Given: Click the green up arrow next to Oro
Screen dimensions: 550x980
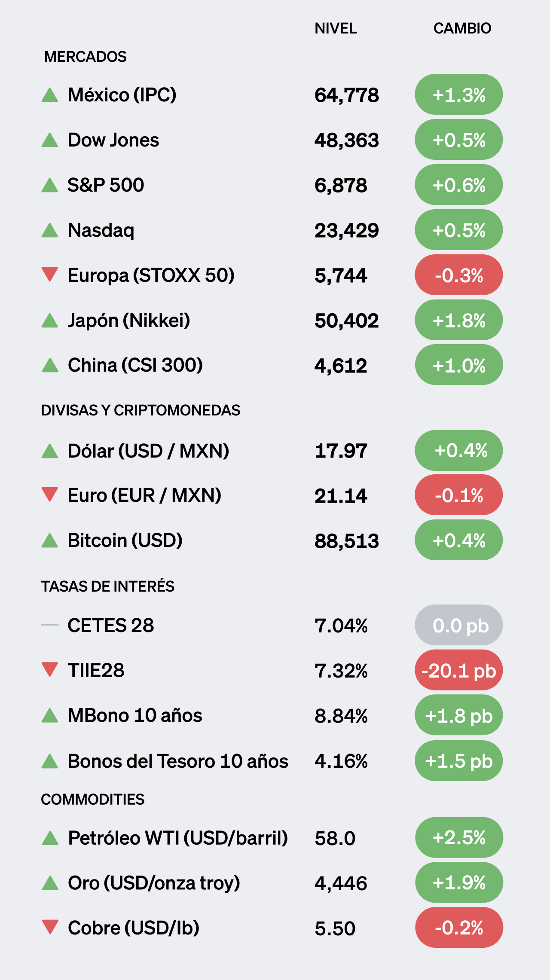Looking at the screenshot, I should click(50, 883).
